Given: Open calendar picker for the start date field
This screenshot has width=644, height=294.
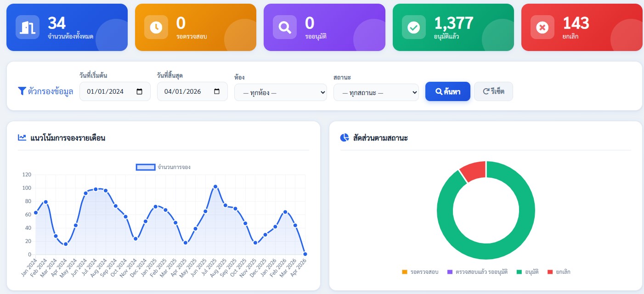Looking at the screenshot, I should tap(140, 91).
